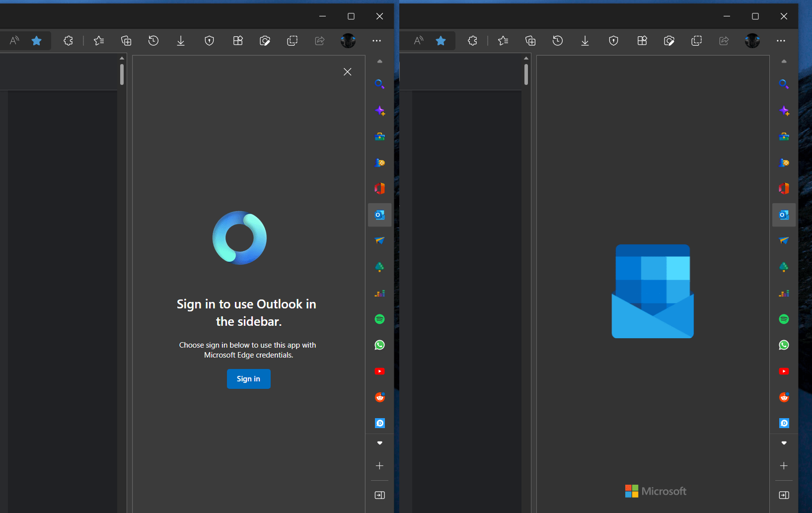
Task: Expand the Extensions menu
Action: tap(68, 41)
